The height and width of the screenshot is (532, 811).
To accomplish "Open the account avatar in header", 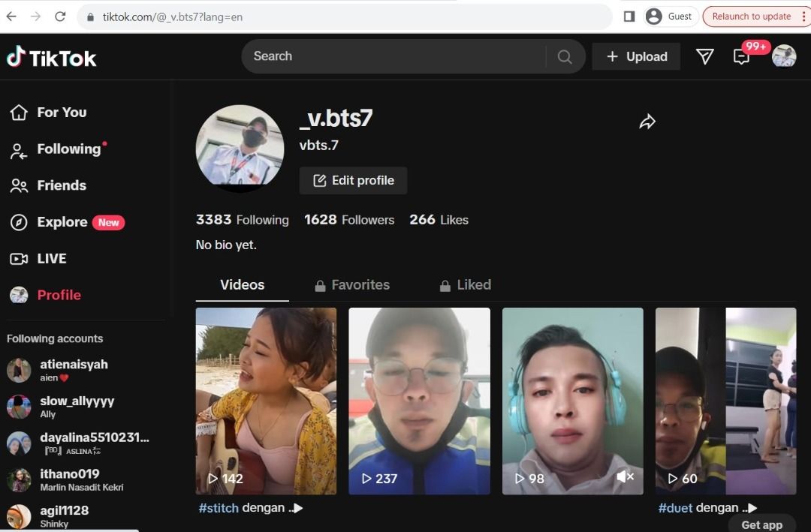I will (x=784, y=57).
